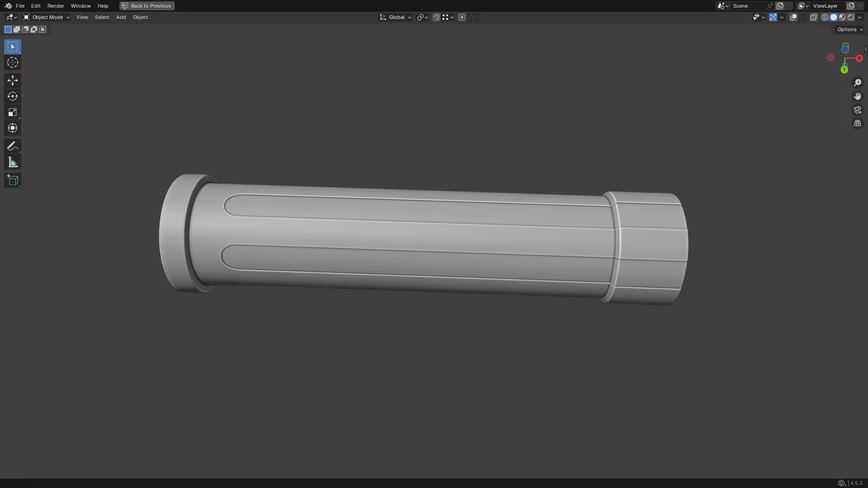Expand the sidebar arrow at viewport edge

(865, 50)
